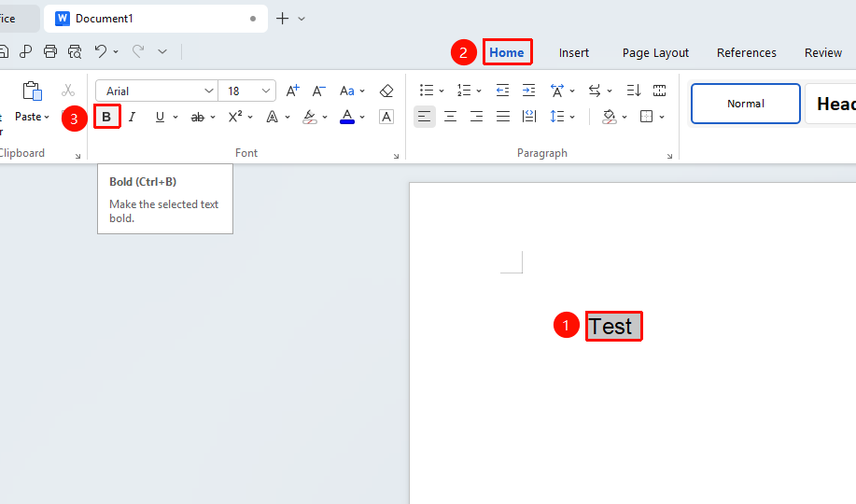
Task: Click the borders icon
Action: click(646, 117)
